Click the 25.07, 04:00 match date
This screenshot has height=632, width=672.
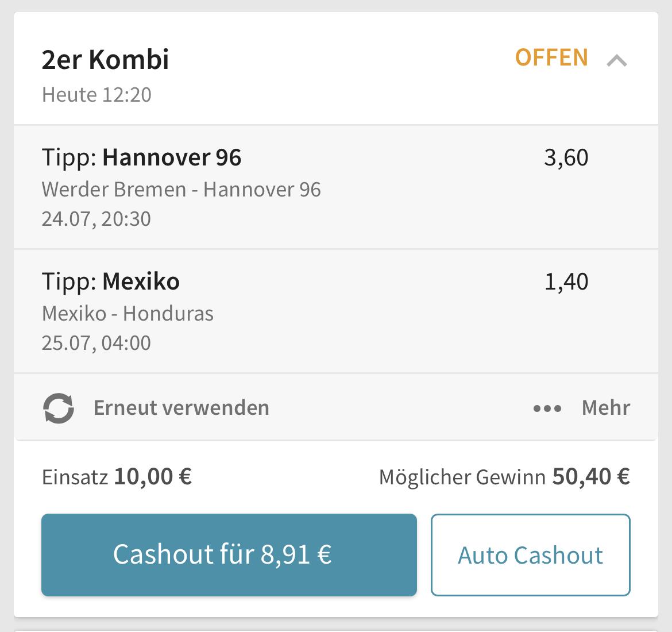pos(96,343)
